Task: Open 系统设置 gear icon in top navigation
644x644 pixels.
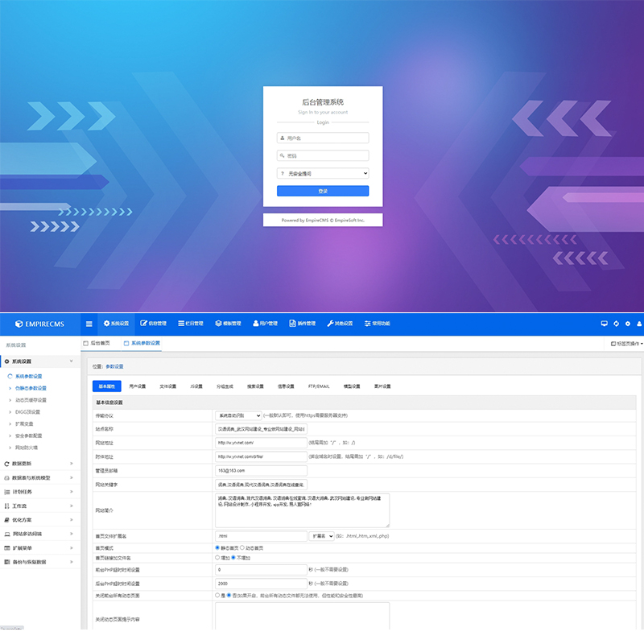Action: coord(107,324)
